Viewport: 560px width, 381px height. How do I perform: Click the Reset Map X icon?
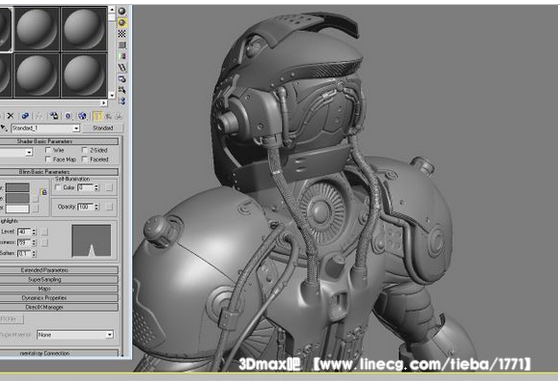pyautogui.click(x=10, y=116)
